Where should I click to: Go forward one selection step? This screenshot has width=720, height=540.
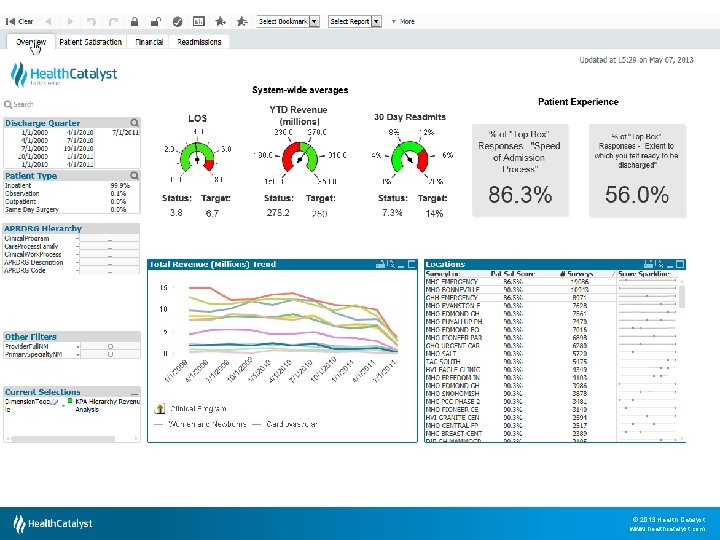(70, 22)
